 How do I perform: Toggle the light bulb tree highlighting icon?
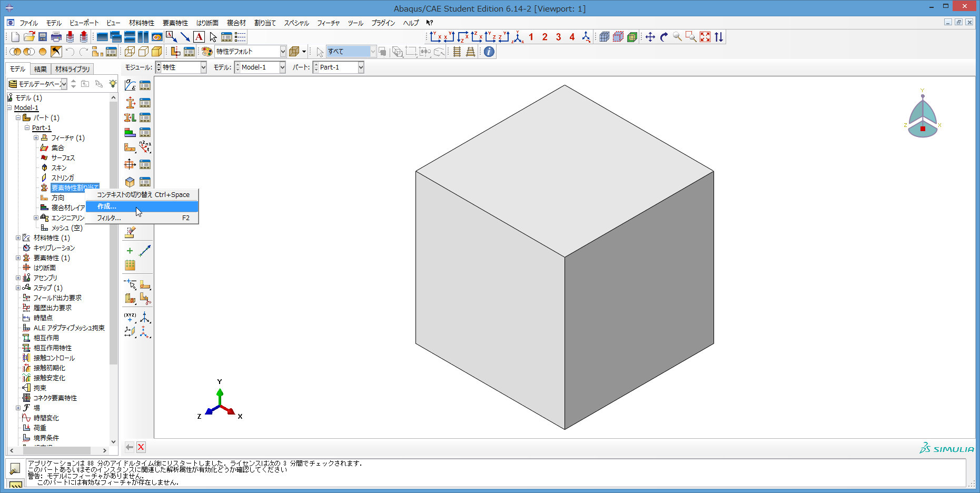coord(113,84)
